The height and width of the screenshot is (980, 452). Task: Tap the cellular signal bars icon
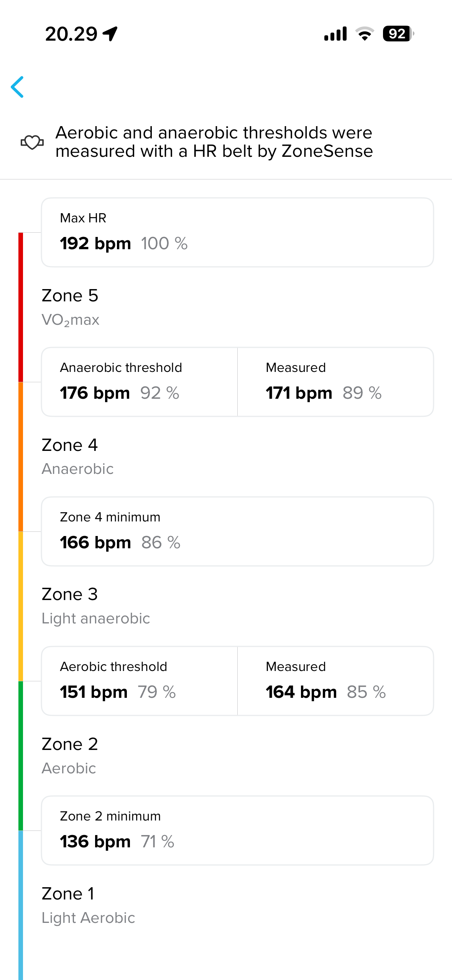pos(335,34)
